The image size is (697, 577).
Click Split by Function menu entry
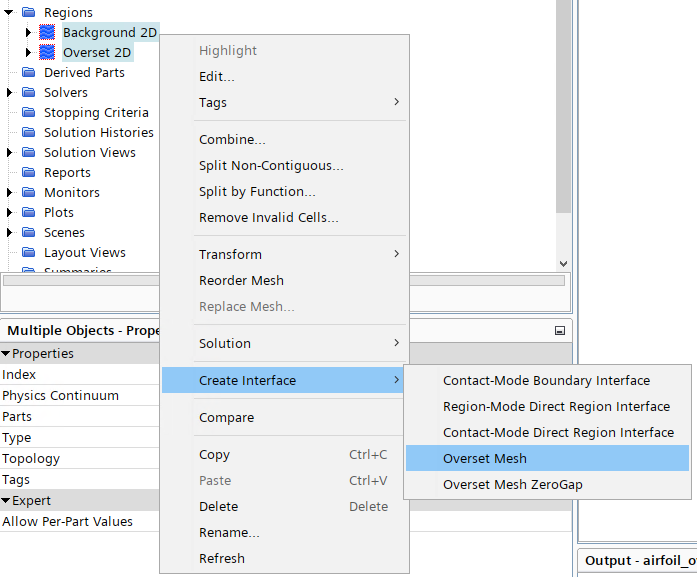click(x=257, y=191)
